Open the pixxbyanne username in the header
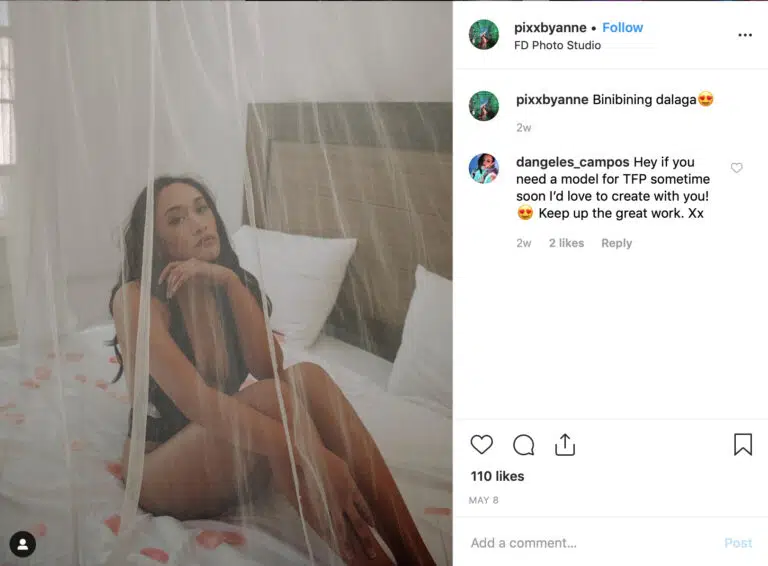 pyautogui.click(x=550, y=28)
